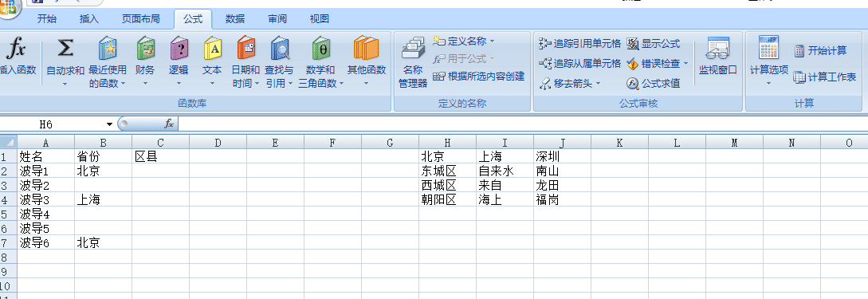Open the Watch Window (监视窗口)
The height and width of the screenshot is (299, 868).
[x=718, y=56]
